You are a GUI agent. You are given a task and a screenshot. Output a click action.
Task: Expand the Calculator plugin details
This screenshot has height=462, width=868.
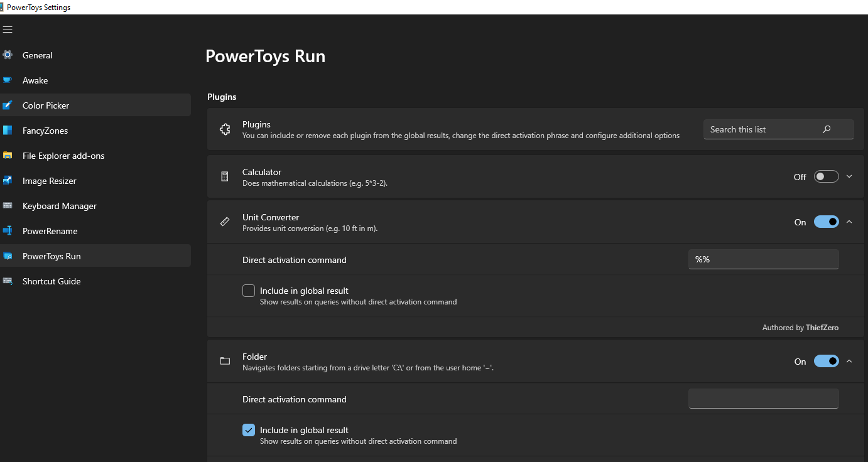tap(849, 176)
